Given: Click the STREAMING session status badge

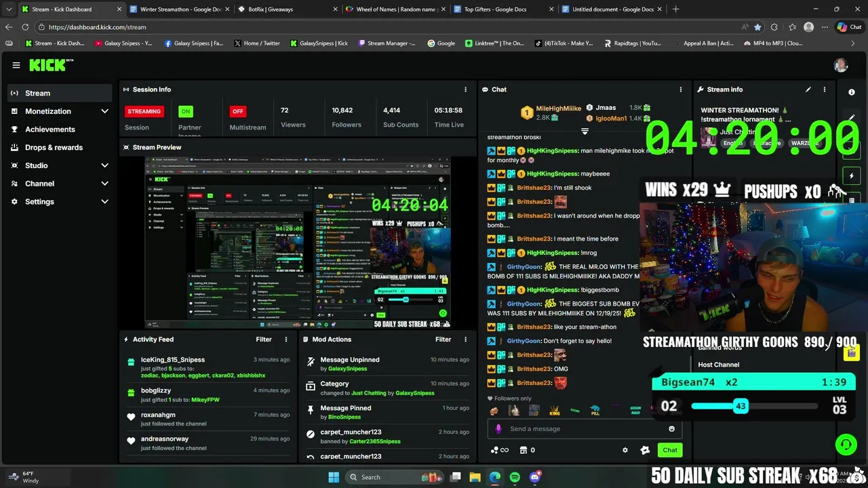Looking at the screenshot, I should point(144,111).
